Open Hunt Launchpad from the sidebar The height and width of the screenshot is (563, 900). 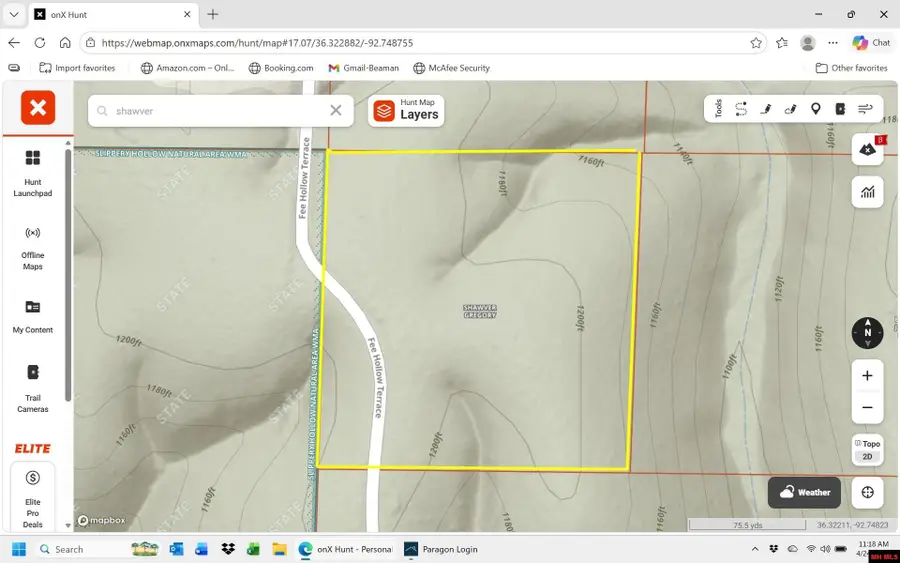(33, 172)
